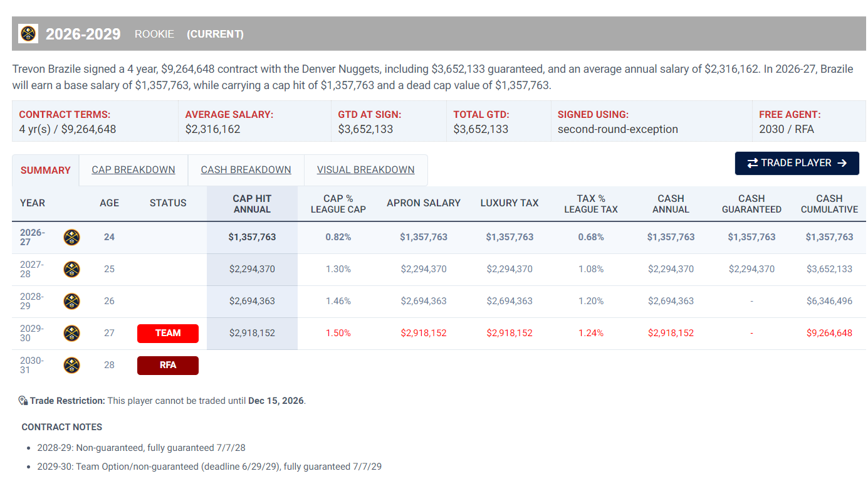Open the Trade Player tool

[x=797, y=163]
